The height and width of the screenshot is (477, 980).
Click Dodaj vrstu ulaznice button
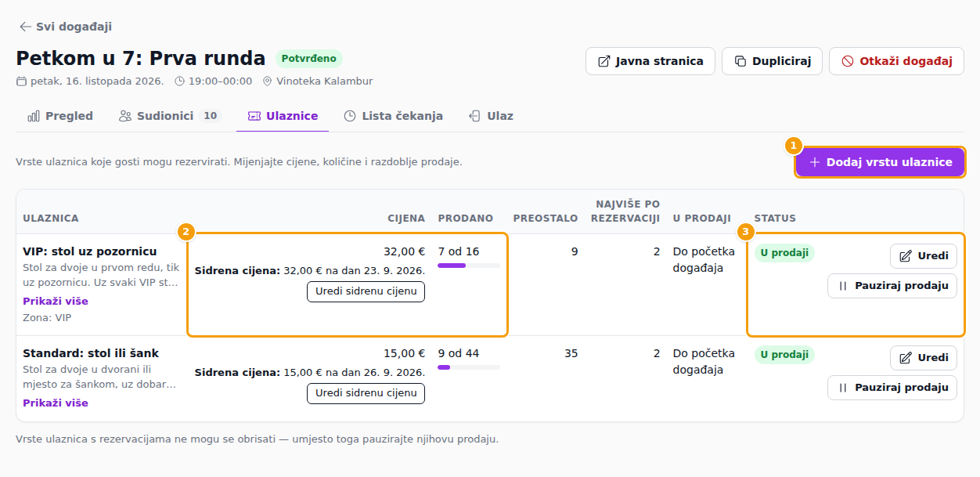tap(881, 162)
